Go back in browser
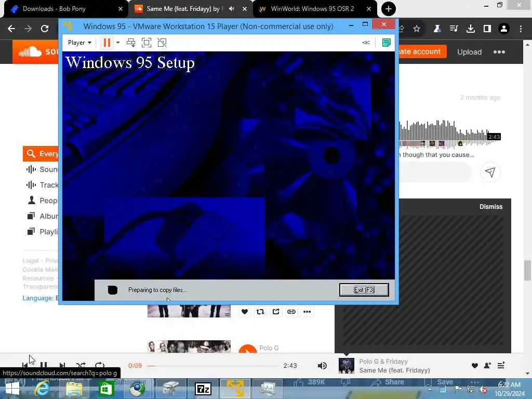The width and height of the screenshot is (532, 399). 11,29
